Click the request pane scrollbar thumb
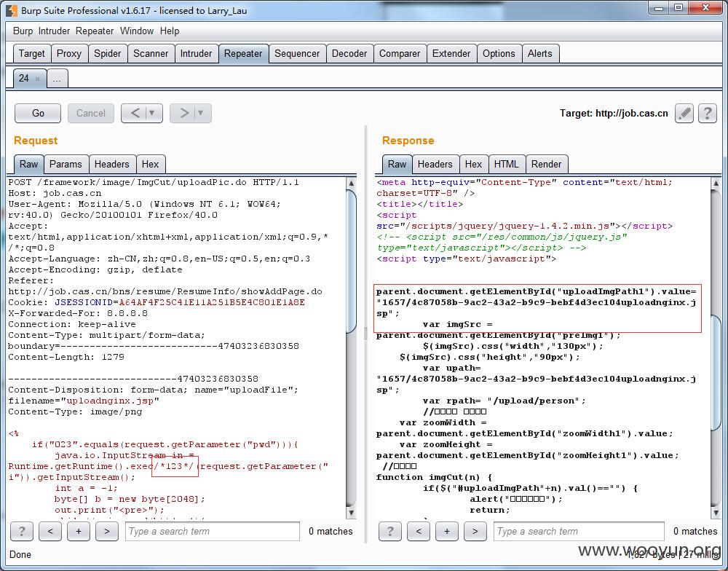This screenshot has height=571, width=728. 352,261
